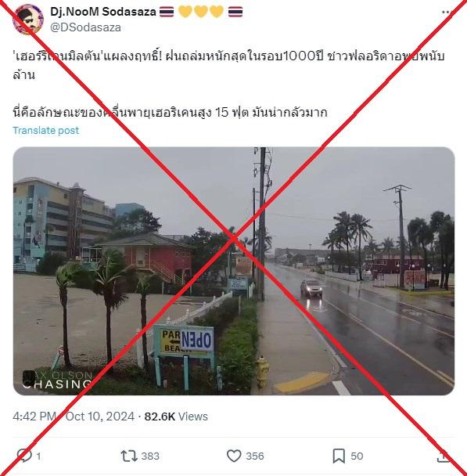The height and width of the screenshot is (476, 467).
Task: Share the post via upload icon
Action: coord(444,456)
